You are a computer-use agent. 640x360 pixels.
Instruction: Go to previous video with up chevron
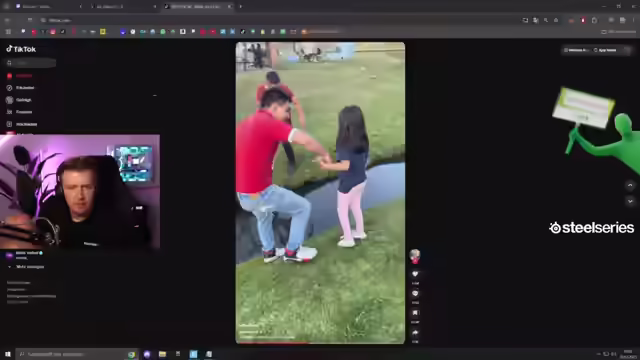(x=630, y=185)
